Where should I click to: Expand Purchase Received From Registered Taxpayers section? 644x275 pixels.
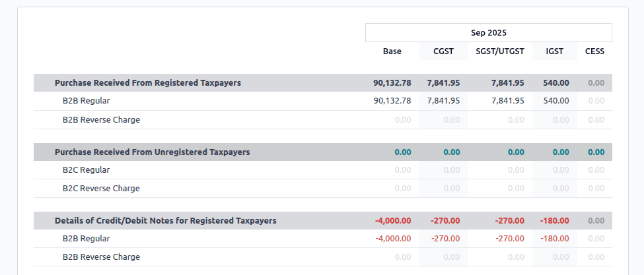(x=147, y=83)
